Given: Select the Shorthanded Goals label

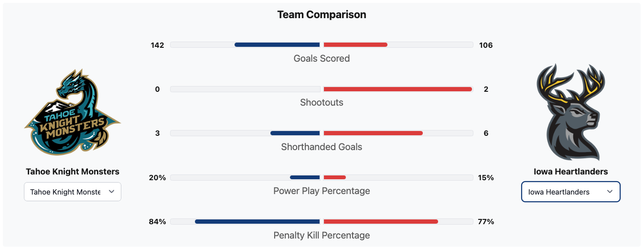Looking at the screenshot, I should click(x=322, y=147).
